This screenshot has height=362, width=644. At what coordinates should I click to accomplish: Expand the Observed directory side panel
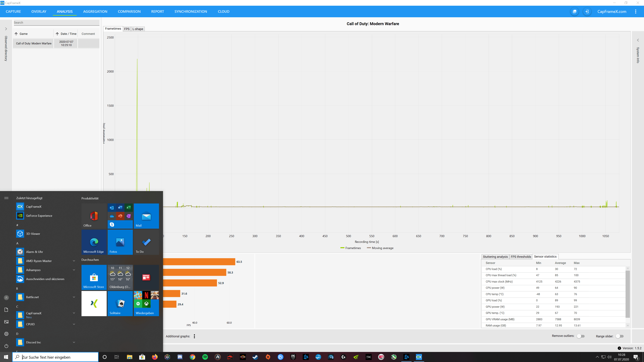[x=6, y=29]
